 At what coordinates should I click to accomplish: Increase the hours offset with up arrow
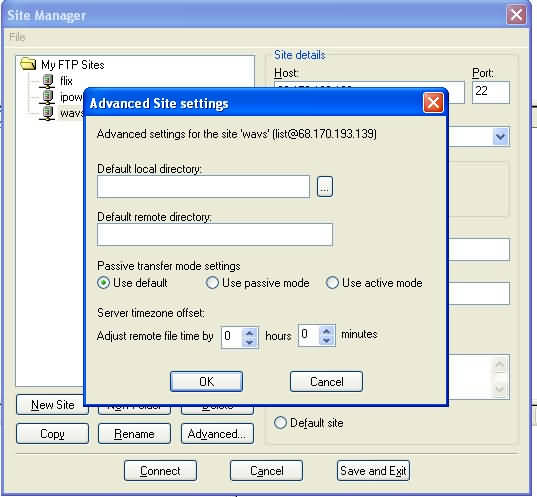[x=250, y=333]
